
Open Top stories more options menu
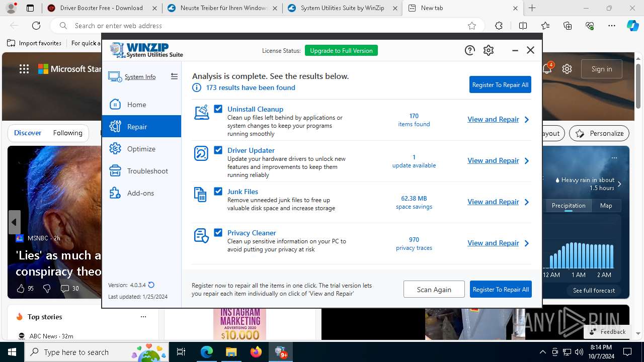143,317
